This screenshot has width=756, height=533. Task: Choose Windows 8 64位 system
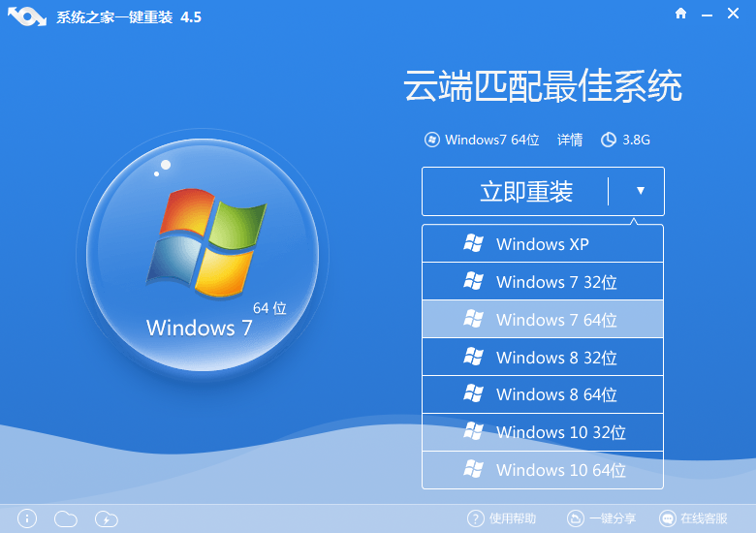tap(543, 394)
